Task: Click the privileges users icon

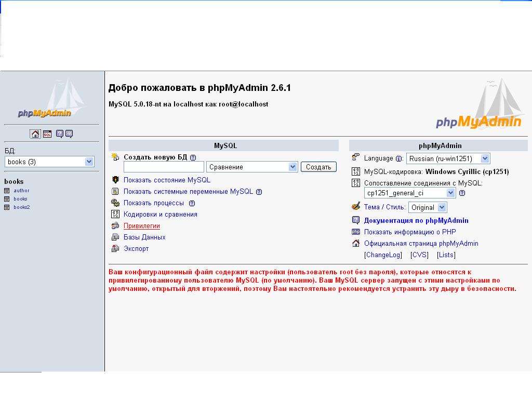Action: (115, 225)
